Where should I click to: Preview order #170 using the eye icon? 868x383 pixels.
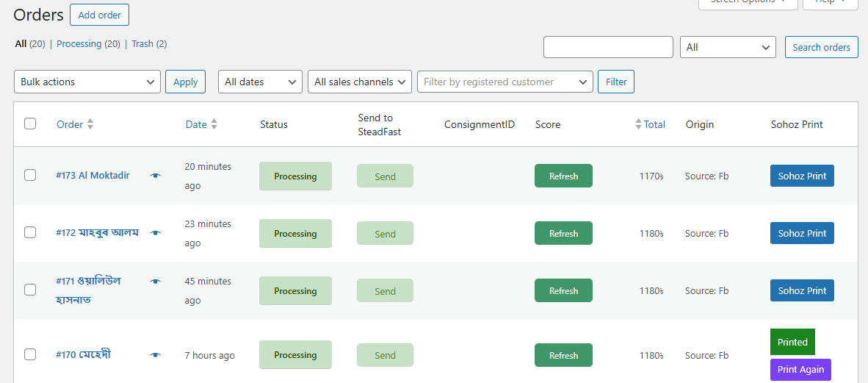(155, 355)
